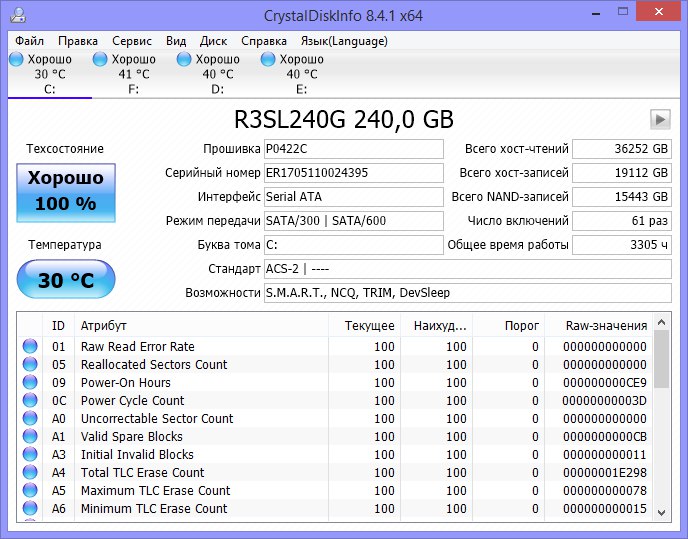This screenshot has height=539, width=688.
Task: Click total host writes value 19112 GB
Action: (622, 173)
